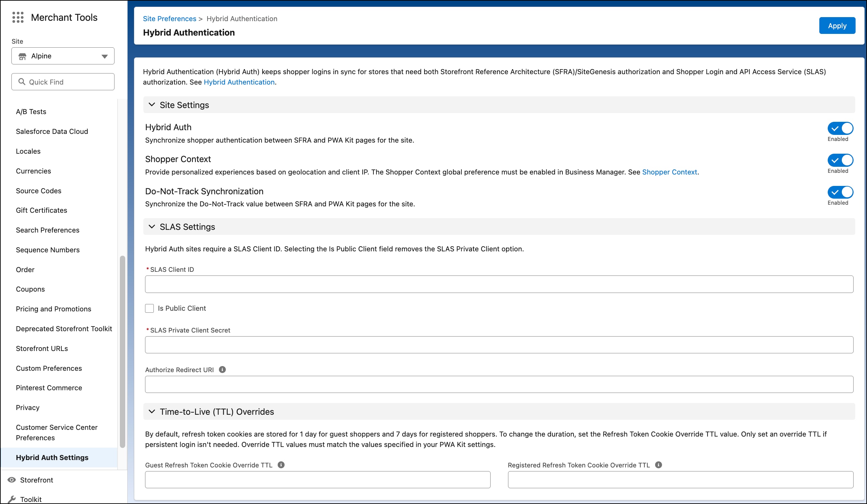867x504 pixels.
Task: Collapse the Site Settings section
Action: (x=151, y=104)
